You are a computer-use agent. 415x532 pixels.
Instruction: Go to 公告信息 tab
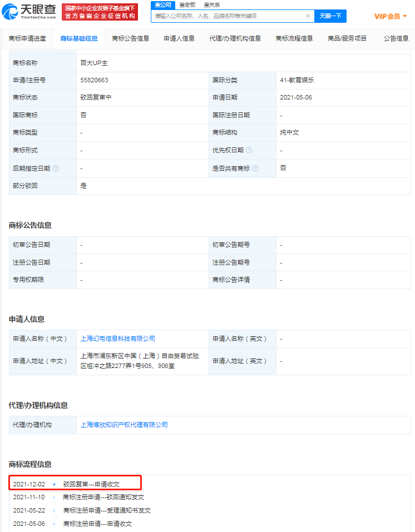pyautogui.click(x=396, y=39)
